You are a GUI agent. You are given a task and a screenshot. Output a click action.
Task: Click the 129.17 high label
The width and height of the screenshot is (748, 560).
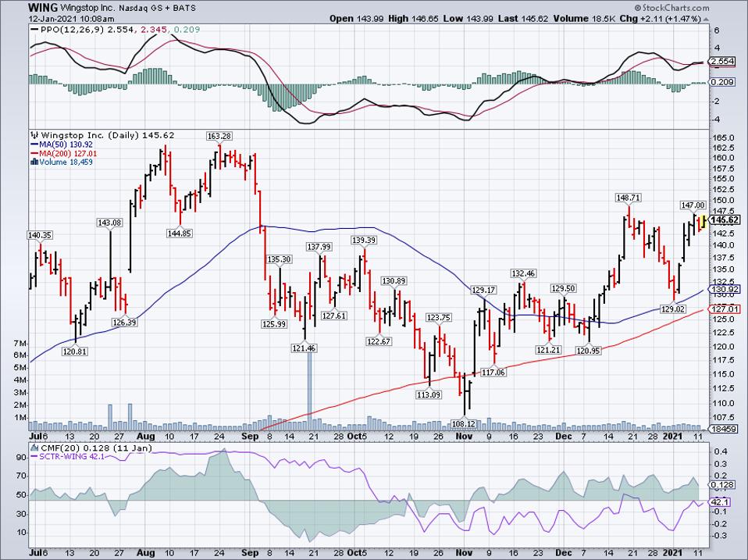pyautogui.click(x=484, y=290)
